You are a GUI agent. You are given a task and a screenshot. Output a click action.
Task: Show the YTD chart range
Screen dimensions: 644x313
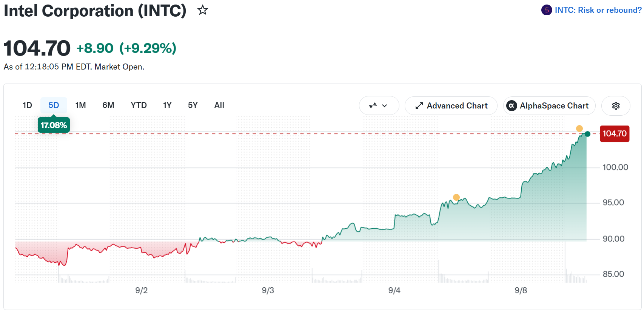[x=139, y=105]
